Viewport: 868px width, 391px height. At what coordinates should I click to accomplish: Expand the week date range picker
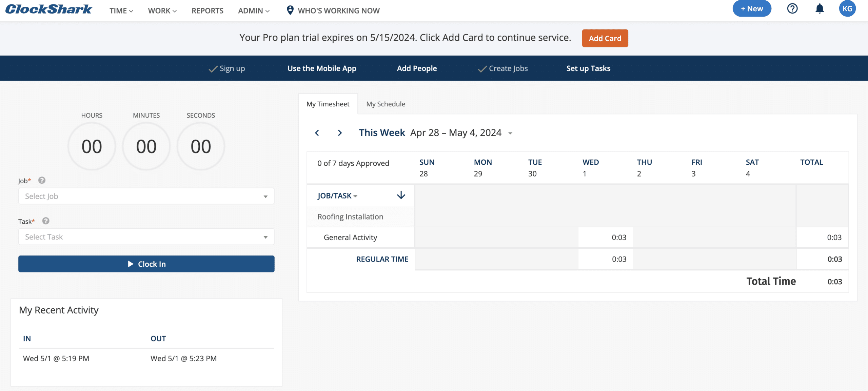(510, 133)
